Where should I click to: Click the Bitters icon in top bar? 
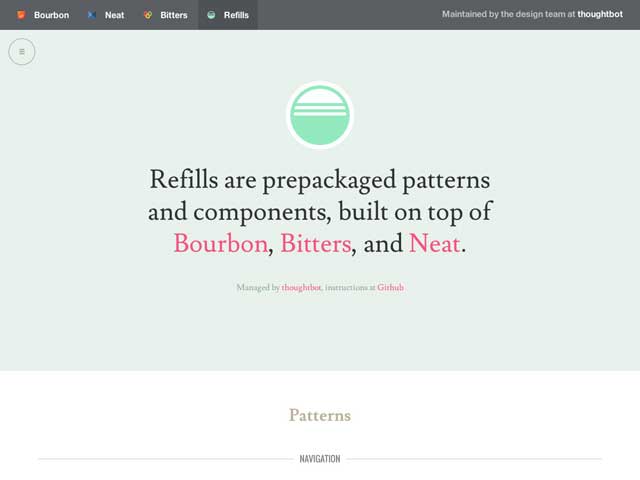click(x=148, y=15)
